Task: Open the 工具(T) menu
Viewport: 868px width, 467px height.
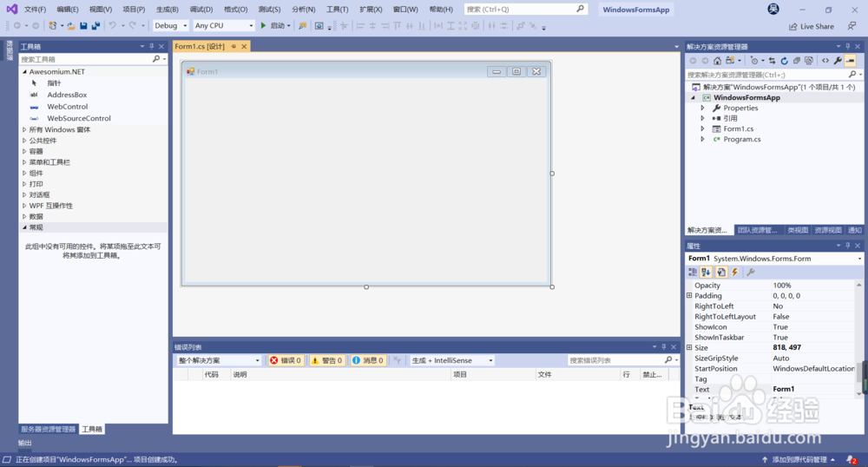Action: (337, 10)
